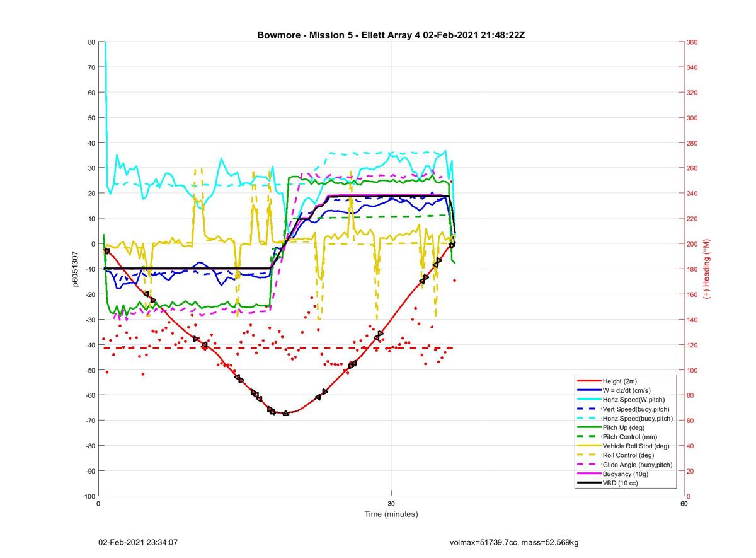The height and width of the screenshot is (558, 756).
Task: Click the '-10' left axis tick label
Action: tap(90, 269)
